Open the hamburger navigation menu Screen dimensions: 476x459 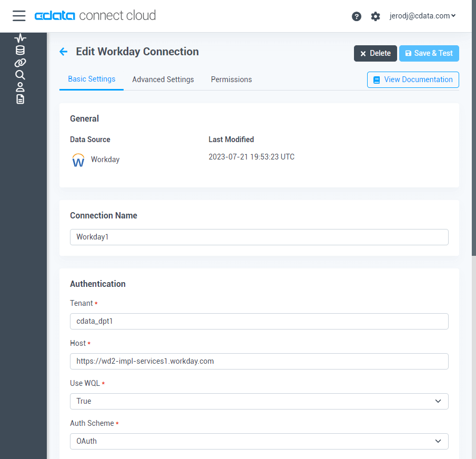(x=19, y=16)
